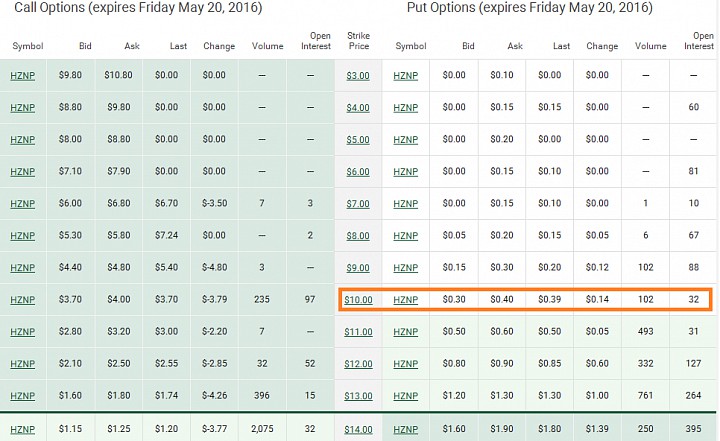Click the put options Change column header
This screenshot has height=441, width=720.
coord(602,46)
